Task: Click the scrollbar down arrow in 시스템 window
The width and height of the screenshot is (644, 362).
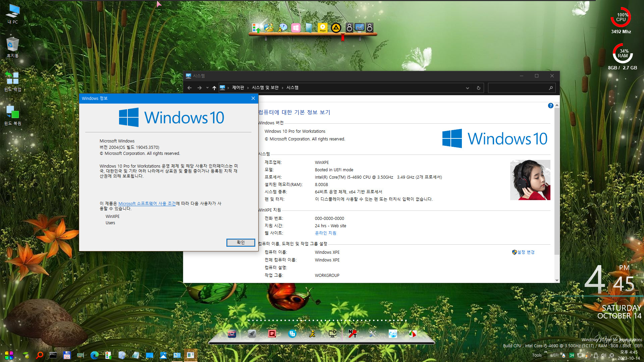Action: point(557,280)
